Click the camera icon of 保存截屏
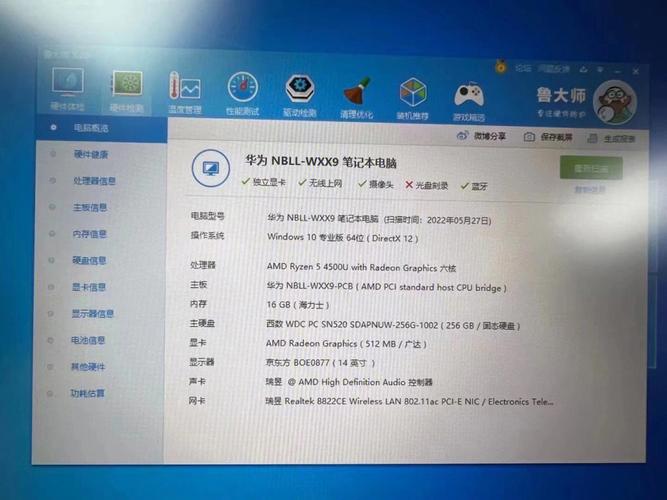This screenshot has height=500, width=667. (x=529, y=137)
